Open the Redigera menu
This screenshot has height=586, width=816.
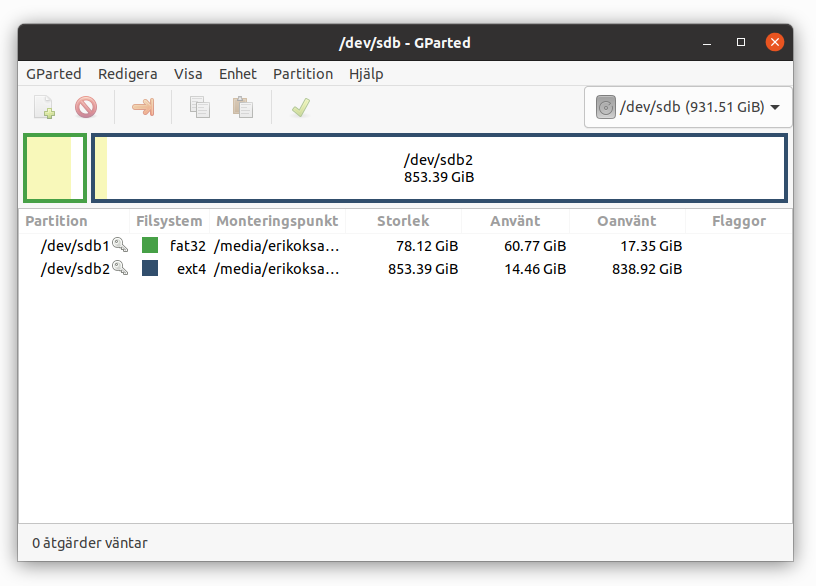point(128,74)
